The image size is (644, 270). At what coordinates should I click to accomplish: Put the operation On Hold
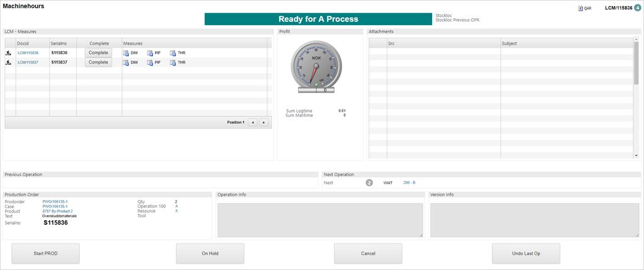[x=209, y=254]
